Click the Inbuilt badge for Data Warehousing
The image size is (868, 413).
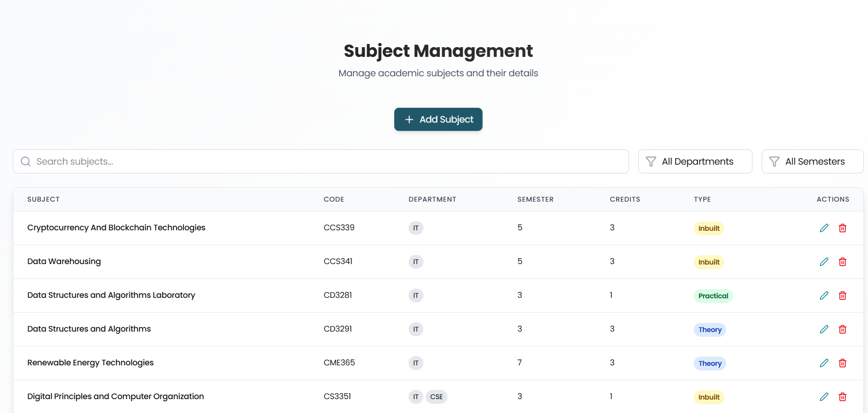tap(709, 262)
